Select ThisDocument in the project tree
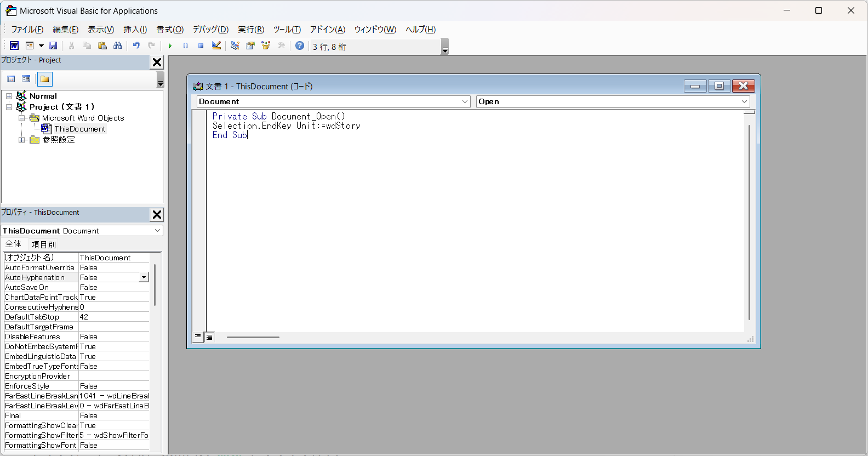 tap(79, 129)
